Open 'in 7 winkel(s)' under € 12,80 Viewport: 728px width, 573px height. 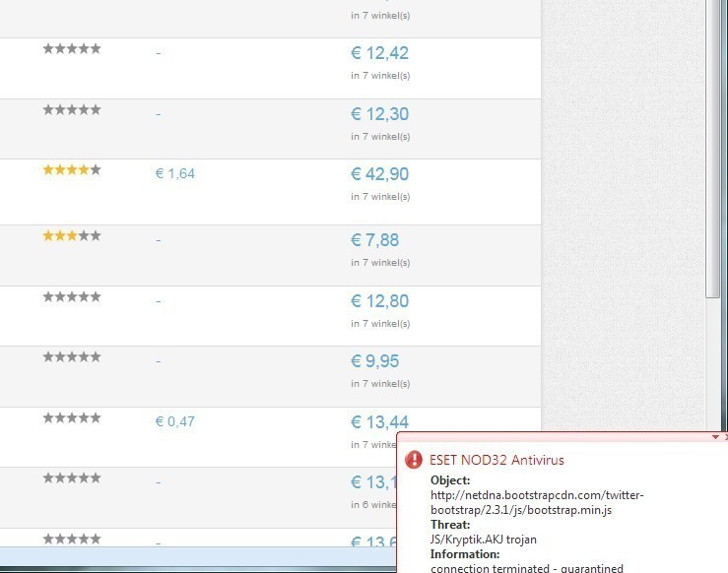[x=380, y=324]
